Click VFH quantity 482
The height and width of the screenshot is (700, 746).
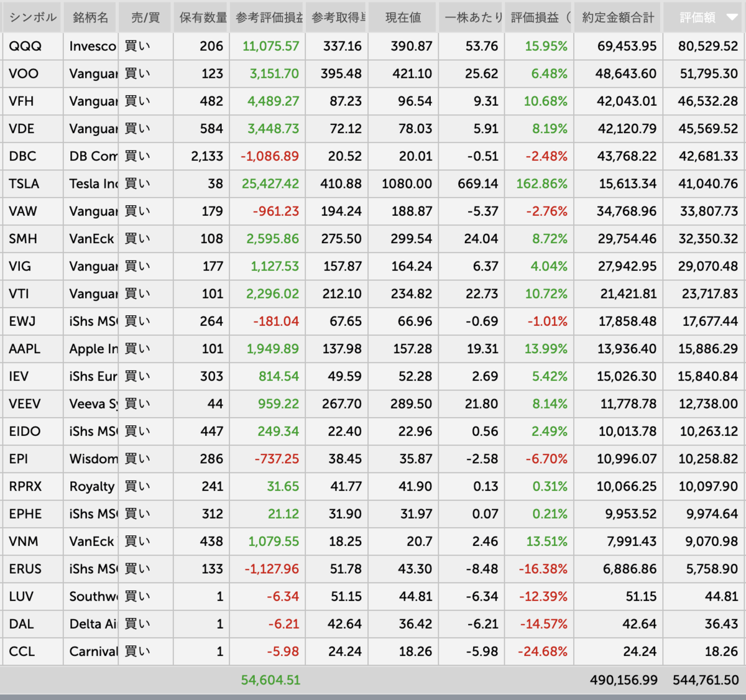211,101
